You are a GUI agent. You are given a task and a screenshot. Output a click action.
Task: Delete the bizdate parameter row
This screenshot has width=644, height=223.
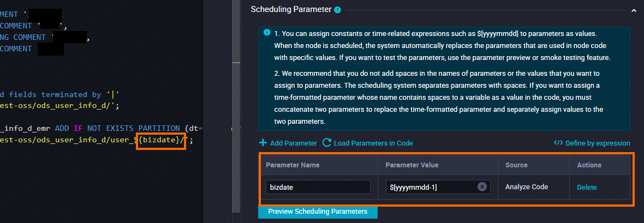tap(587, 187)
